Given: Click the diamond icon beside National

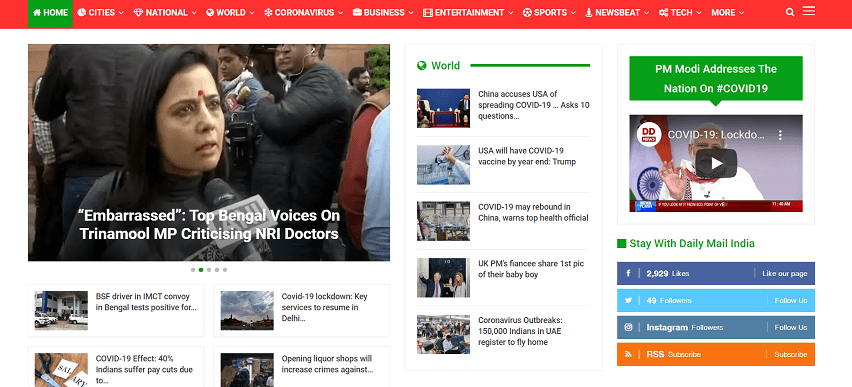Looking at the screenshot, I should point(138,13).
